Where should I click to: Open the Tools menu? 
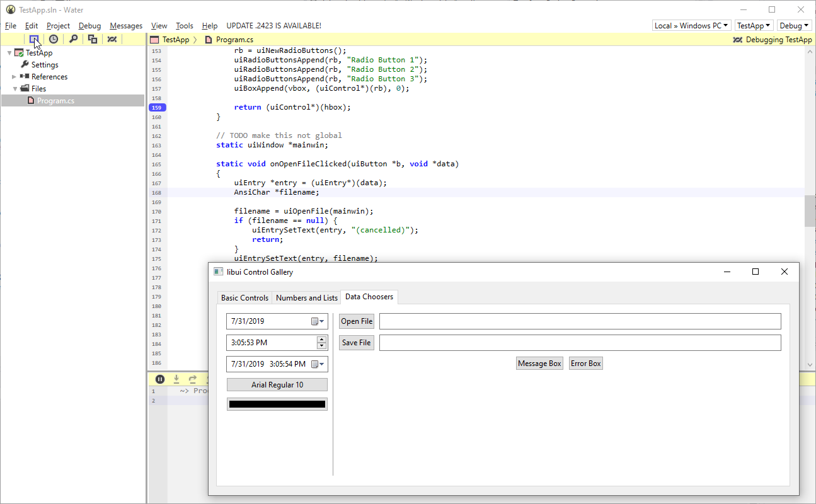click(x=185, y=26)
